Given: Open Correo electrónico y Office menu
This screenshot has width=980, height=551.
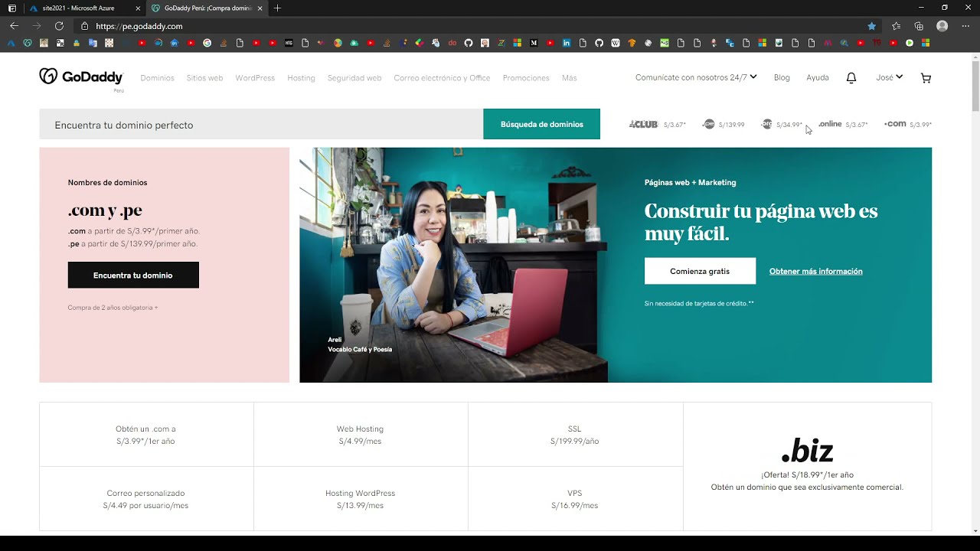Looking at the screenshot, I should (x=442, y=78).
